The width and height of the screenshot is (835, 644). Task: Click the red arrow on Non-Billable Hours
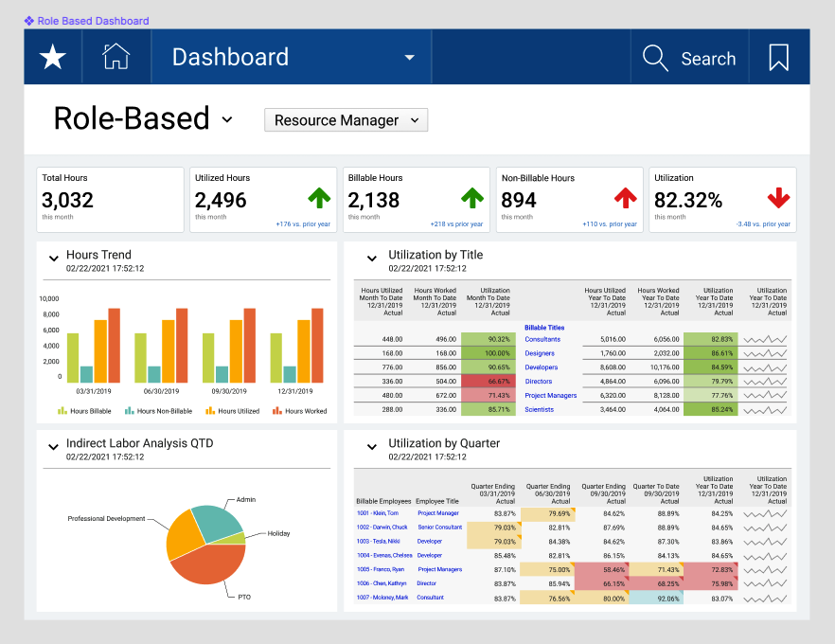point(625,197)
